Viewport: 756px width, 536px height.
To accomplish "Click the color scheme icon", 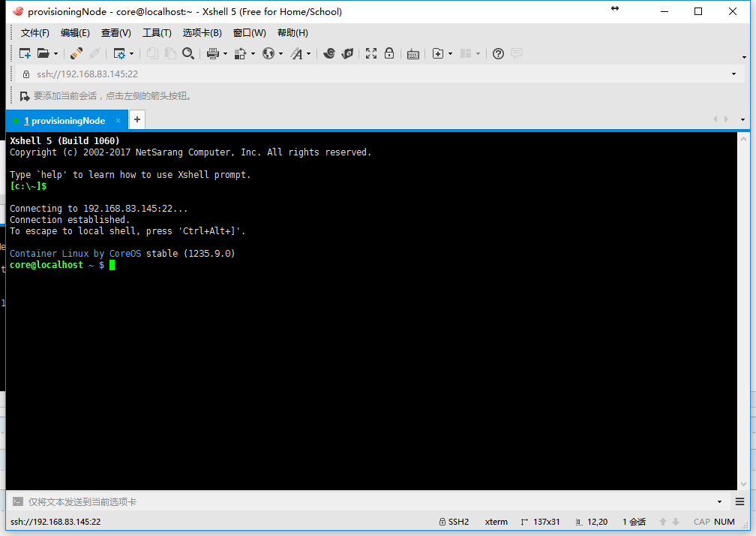I will (240, 53).
